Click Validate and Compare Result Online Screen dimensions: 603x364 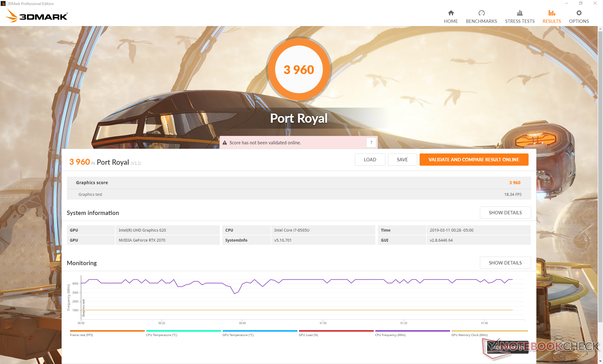coord(474,160)
